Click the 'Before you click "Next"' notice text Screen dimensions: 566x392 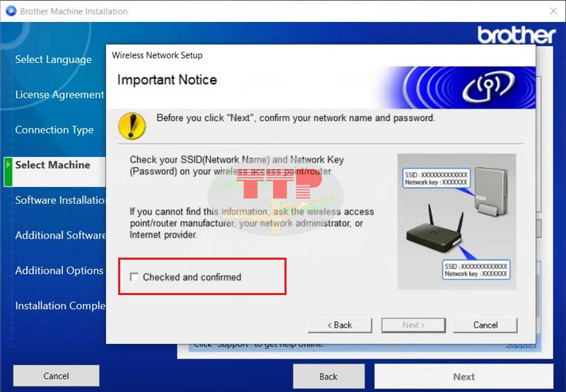[296, 118]
